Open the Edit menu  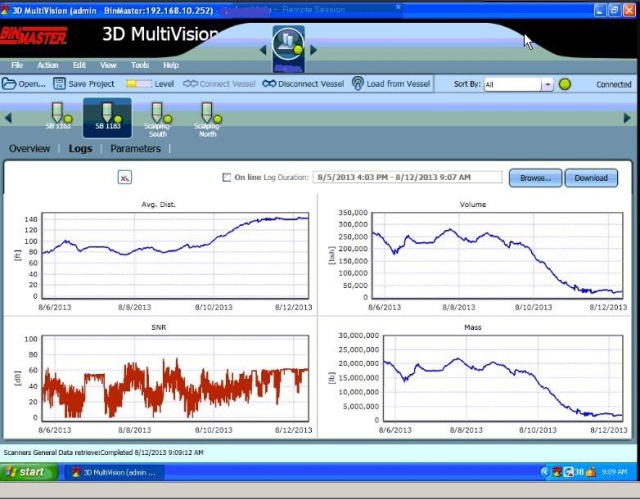pos(79,65)
